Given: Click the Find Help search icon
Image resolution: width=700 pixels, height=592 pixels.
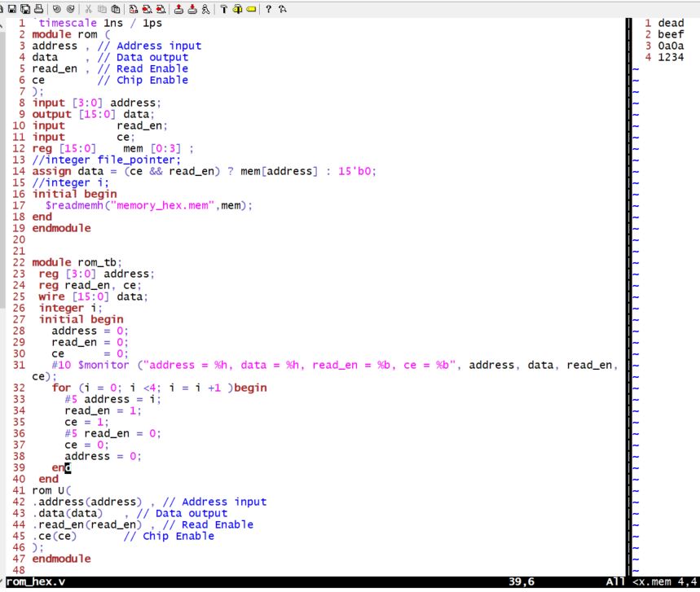Looking at the screenshot, I should point(282,8).
